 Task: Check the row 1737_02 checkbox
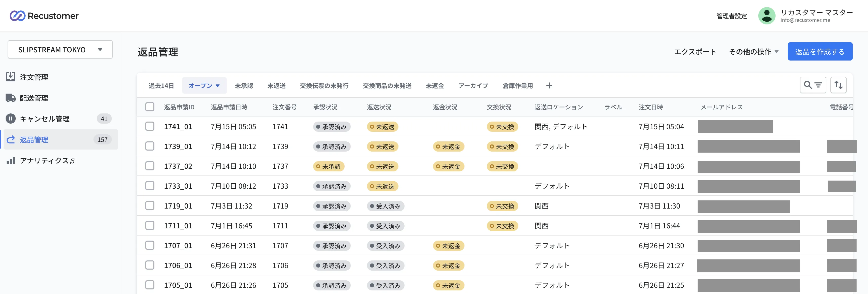150,166
